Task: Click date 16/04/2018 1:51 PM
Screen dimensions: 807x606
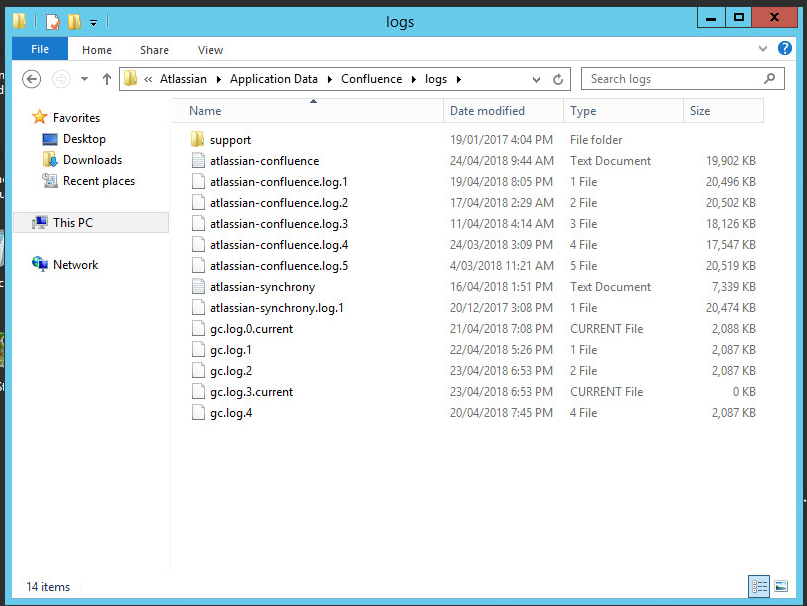Action: (x=501, y=287)
